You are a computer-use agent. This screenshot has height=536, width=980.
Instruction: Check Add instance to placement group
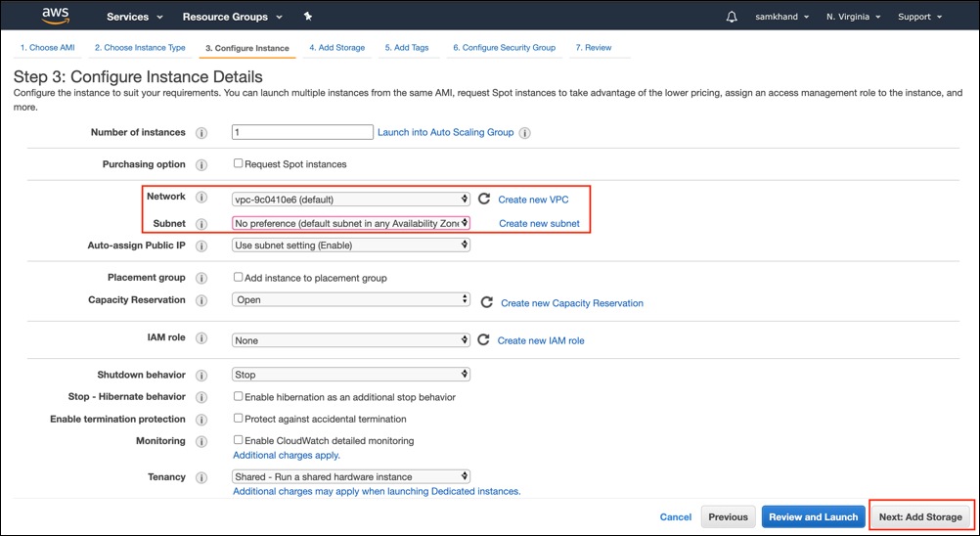(x=239, y=278)
